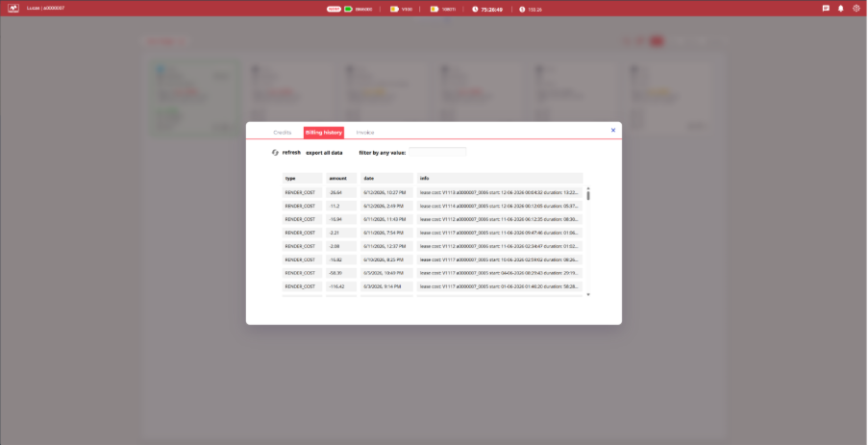Screen dimensions: 868x445
Task: Open the notifications bell icon
Action: [x=841, y=9]
